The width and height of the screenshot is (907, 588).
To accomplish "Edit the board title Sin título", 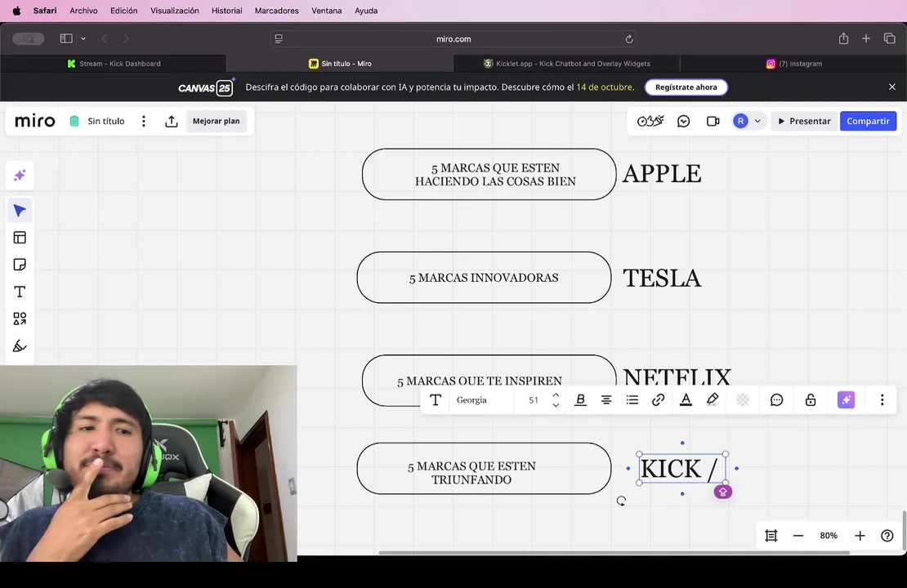I will [x=106, y=121].
